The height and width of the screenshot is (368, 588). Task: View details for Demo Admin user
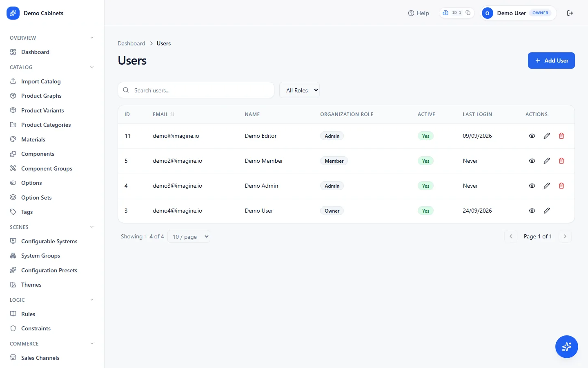[532, 186]
